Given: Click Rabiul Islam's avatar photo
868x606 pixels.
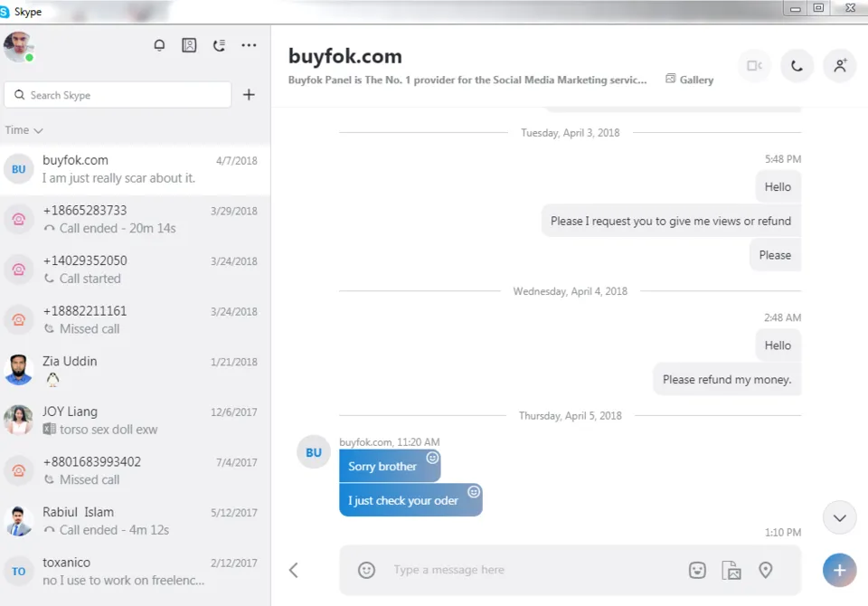Looking at the screenshot, I should tap(19, 521).
